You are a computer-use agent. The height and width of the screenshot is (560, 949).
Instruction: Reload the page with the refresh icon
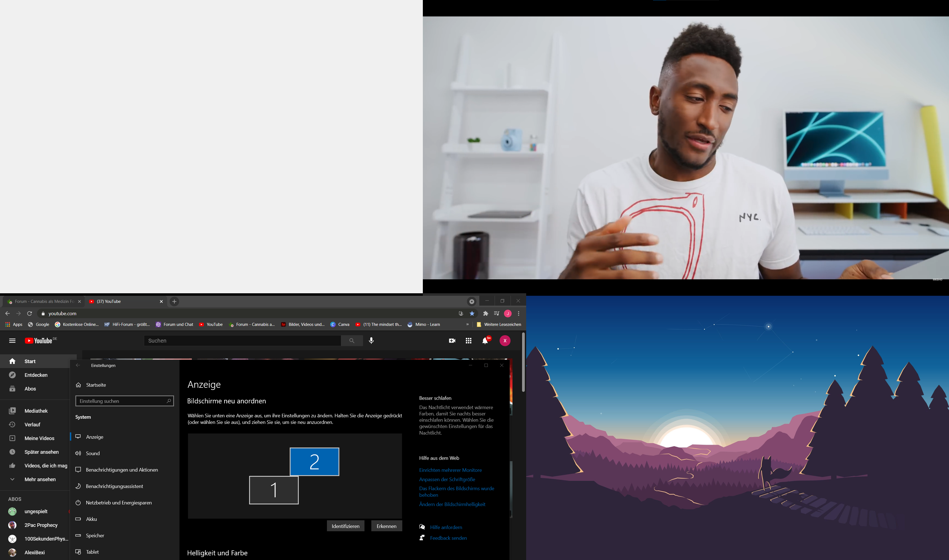(x=29, y=314)
